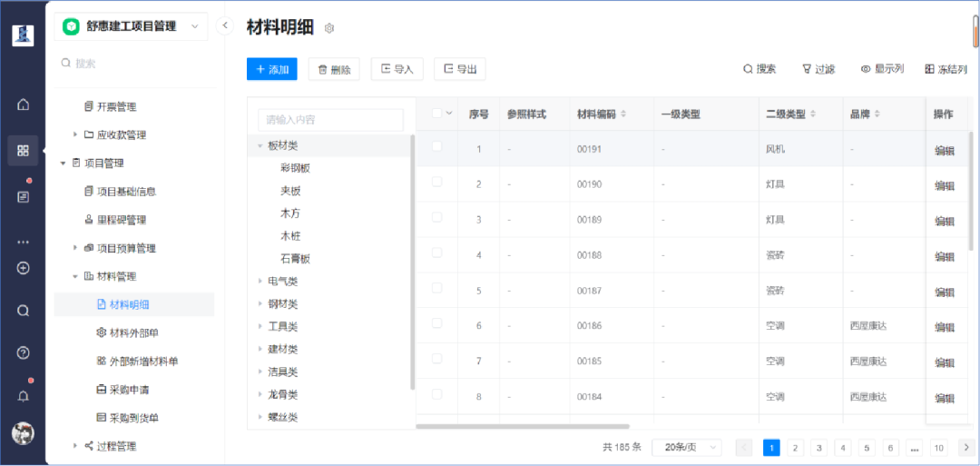Open 冻结列 freeze columns option
This screenshot has height=466, width=980.
tap(946, 69)
